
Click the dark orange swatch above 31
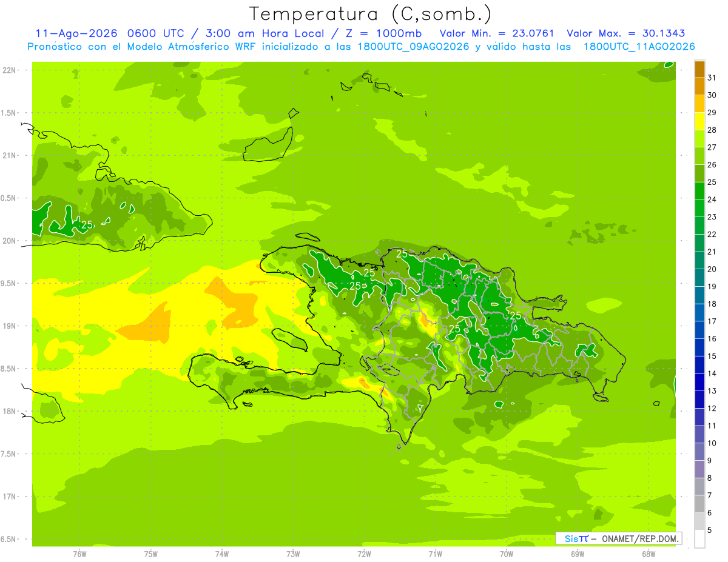point(699,69)
